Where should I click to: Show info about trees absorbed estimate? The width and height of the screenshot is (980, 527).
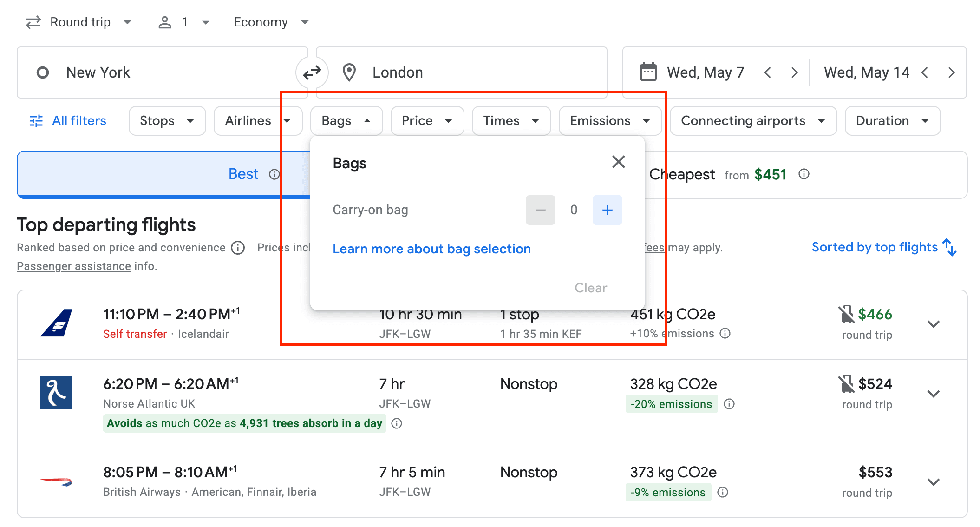pos(397,423)
